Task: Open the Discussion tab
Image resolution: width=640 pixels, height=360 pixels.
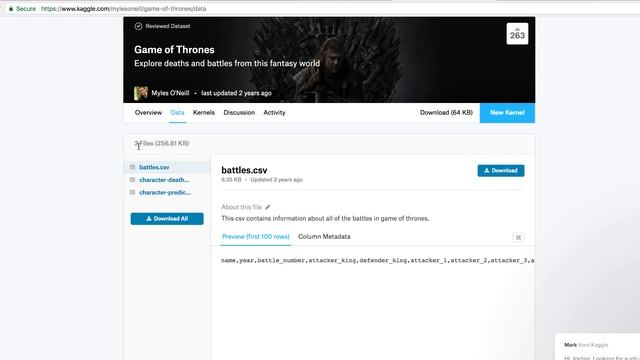Action: point(239,113)
